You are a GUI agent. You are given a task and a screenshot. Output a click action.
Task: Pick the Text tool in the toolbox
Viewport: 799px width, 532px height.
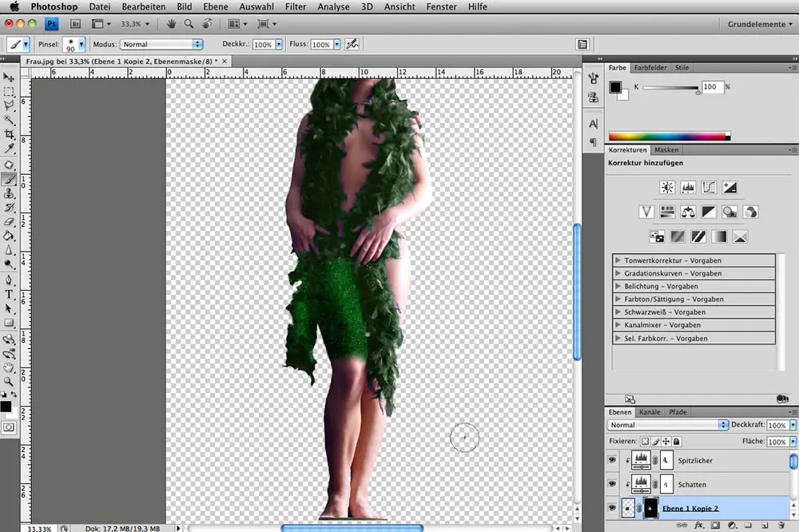click(10, 294)
